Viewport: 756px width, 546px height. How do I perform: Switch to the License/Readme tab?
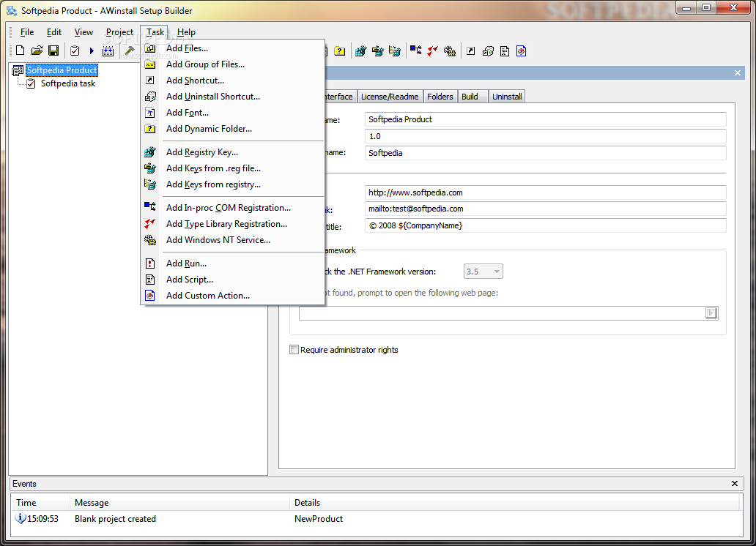click(x=390, y=97)
